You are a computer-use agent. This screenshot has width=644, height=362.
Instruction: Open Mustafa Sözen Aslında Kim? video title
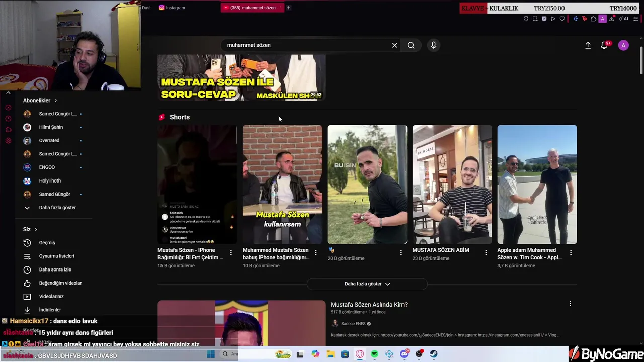pyautogui.click(x=369, y=305)
